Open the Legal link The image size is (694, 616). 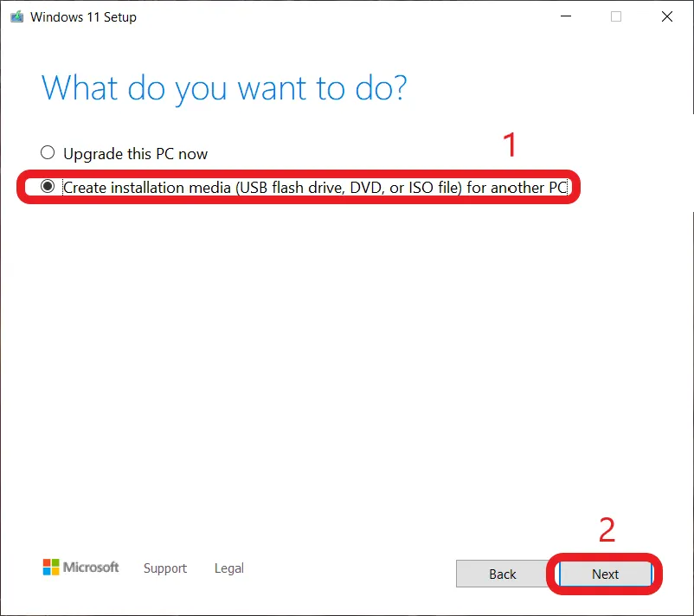229,568
